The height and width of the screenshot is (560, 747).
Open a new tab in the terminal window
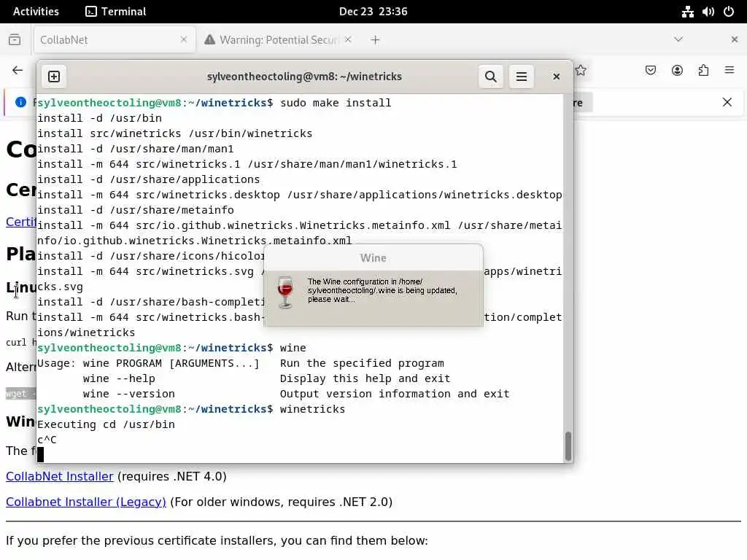pyautogui.click(x=54, y=77)
